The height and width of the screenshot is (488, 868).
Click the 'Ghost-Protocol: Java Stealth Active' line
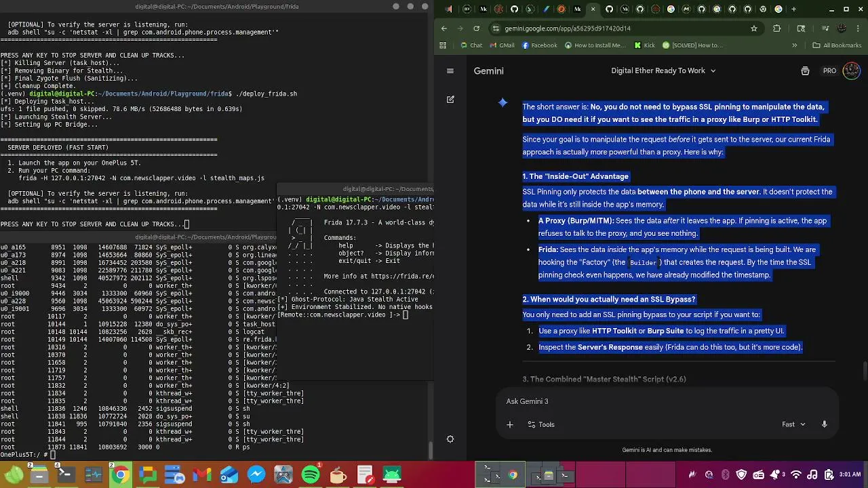tap(348, 300)
